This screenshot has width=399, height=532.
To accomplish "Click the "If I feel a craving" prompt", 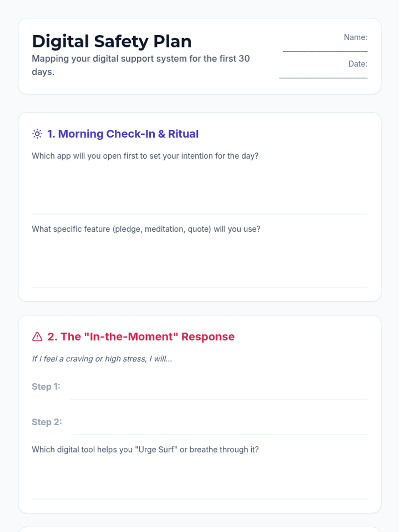I will coord(102,359).
